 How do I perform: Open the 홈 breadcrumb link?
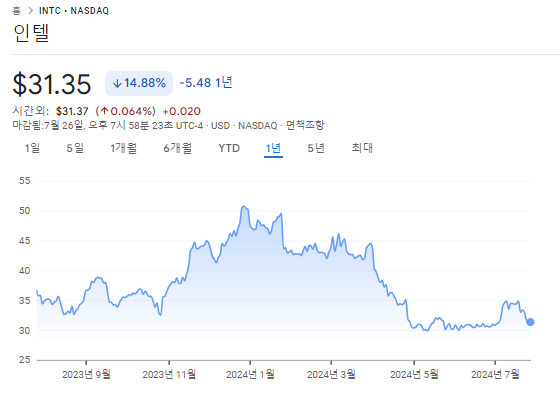(16, 11)
